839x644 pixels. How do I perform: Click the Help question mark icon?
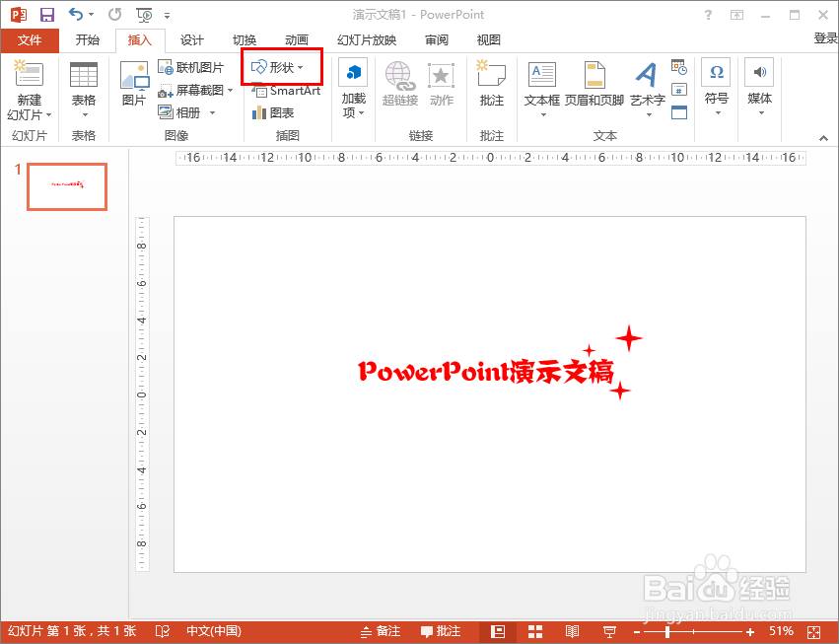tap(709, 15)
